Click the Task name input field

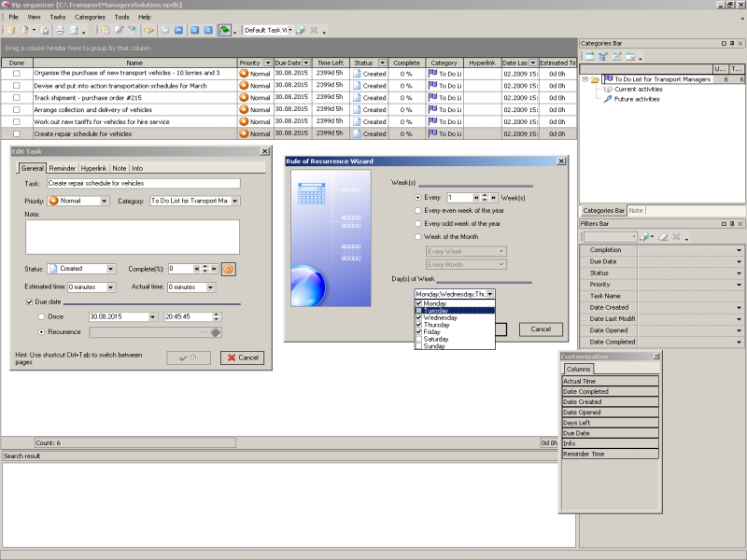[143, 184]
